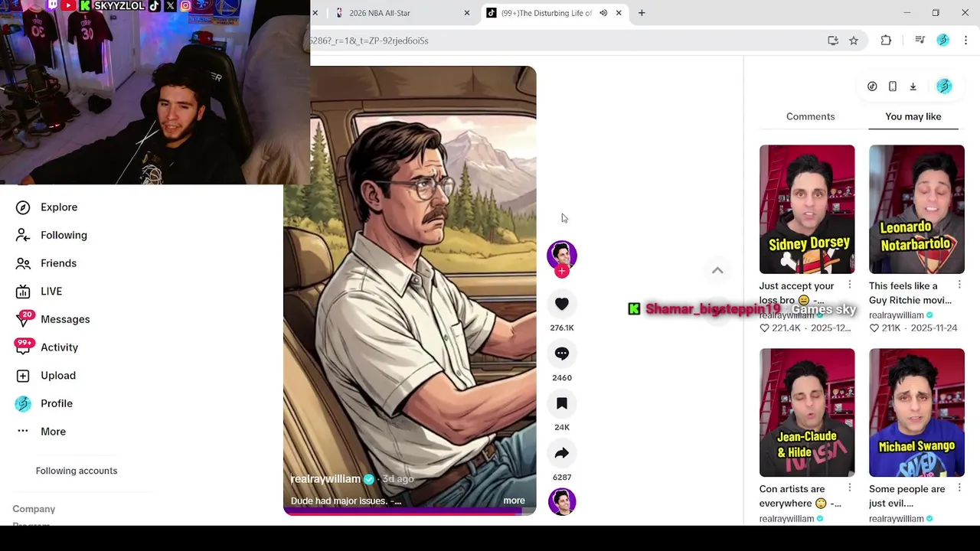Follow the creator with the red plus
980x551 pixels.
tap(562, 271)
